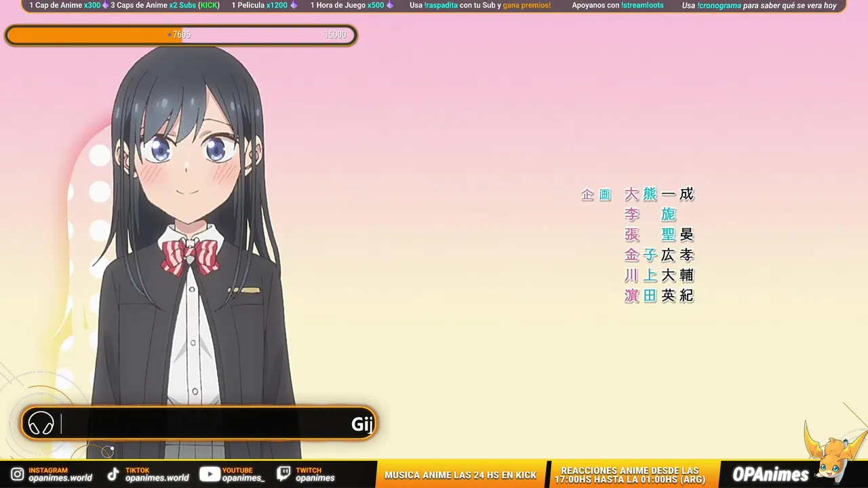Screen dimensions: 868x488
Task: Click the credit name 大熊一成
Action: pyautogui.click(x=659, y=195)
